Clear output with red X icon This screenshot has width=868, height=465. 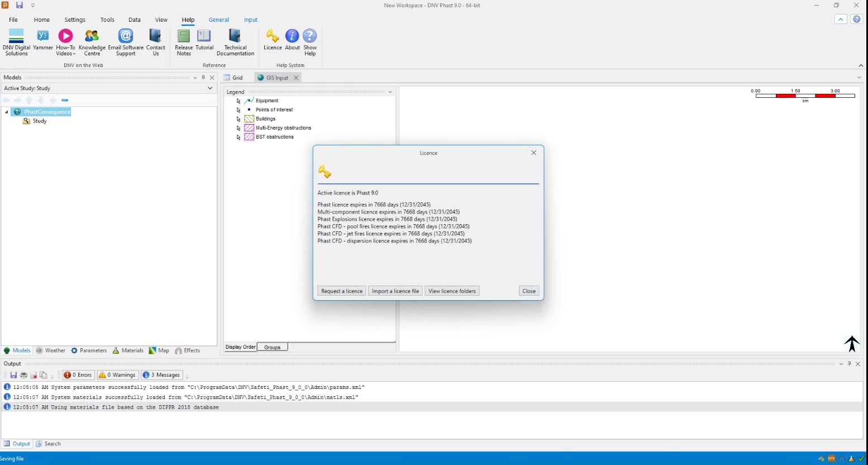coord(34,375)
